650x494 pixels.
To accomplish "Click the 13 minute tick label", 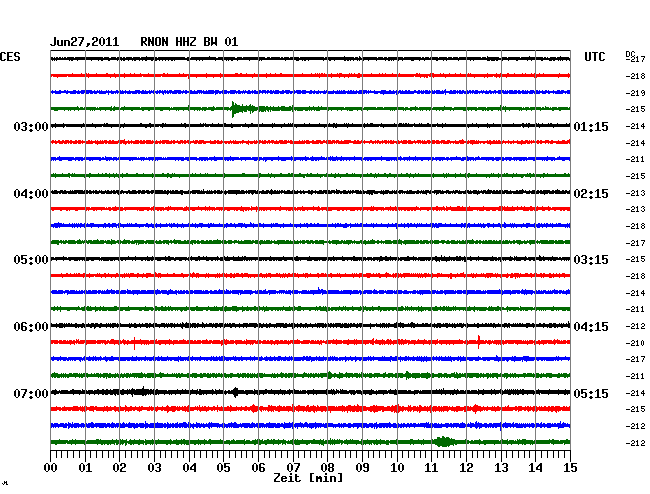I will coord(501,467).
